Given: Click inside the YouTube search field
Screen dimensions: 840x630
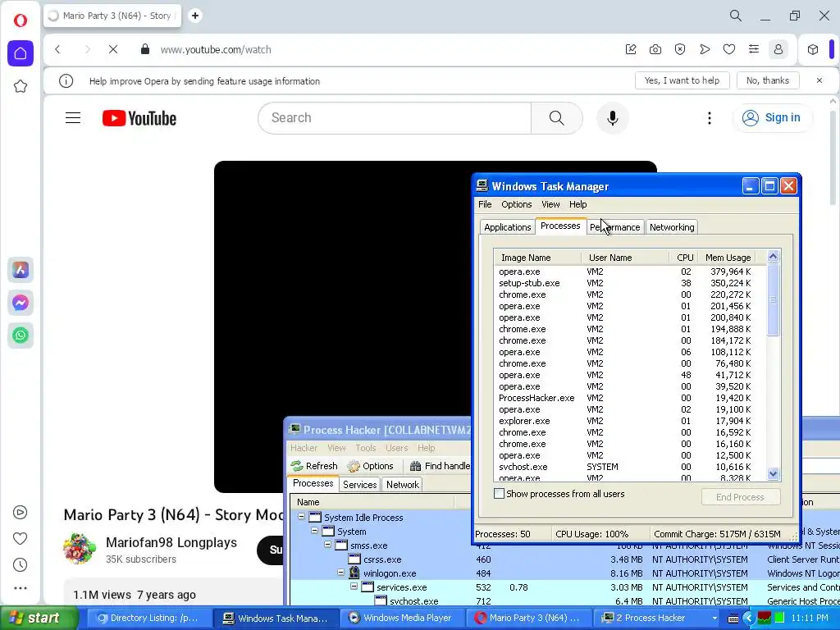Looking at the screenshot, I should tap(395, 118).
